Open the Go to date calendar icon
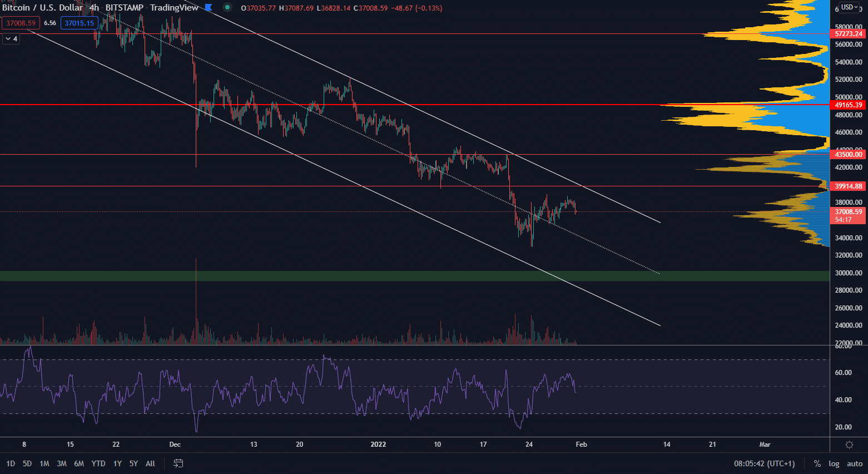Viewport: 868px width, 474px height. click(178, 463)
